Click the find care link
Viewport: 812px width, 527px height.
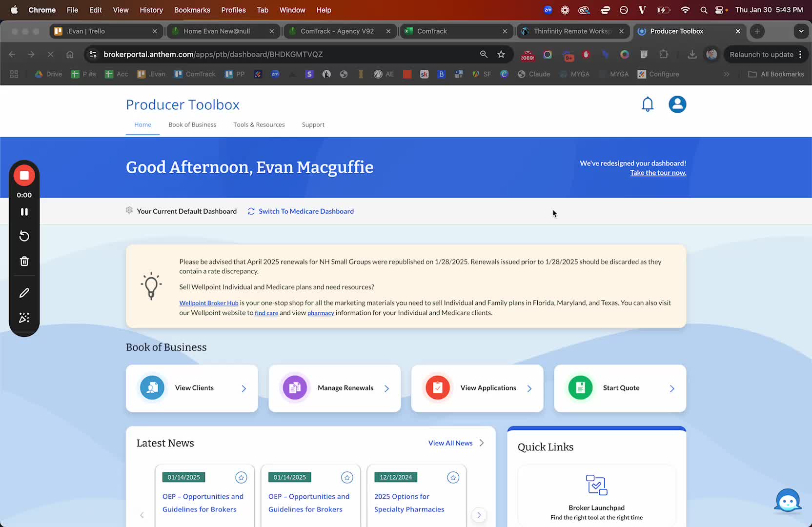pyautogui.click(x=266, y=313)
